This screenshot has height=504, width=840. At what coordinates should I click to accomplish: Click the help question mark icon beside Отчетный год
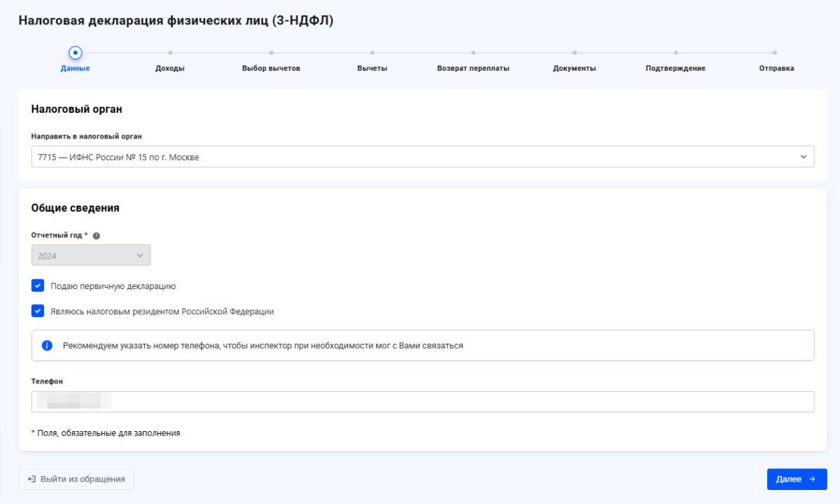click(x=97, y=236)
